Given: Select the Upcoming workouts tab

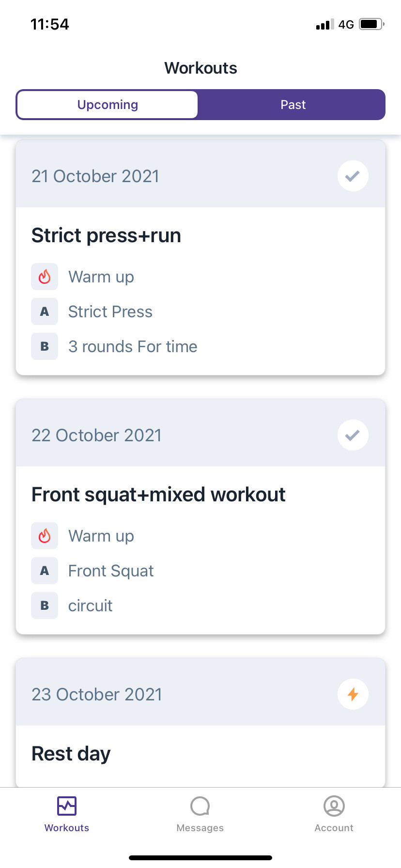Looking at the screenshot, I should pos(108,105).
